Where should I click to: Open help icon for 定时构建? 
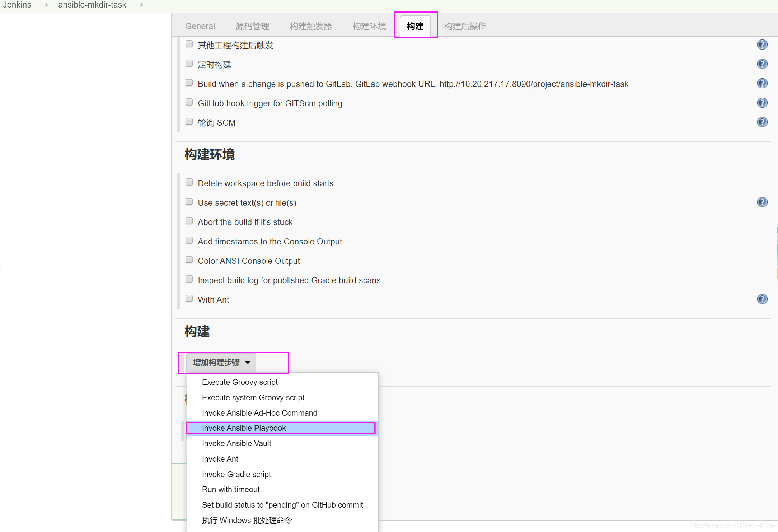click(762, 64)
